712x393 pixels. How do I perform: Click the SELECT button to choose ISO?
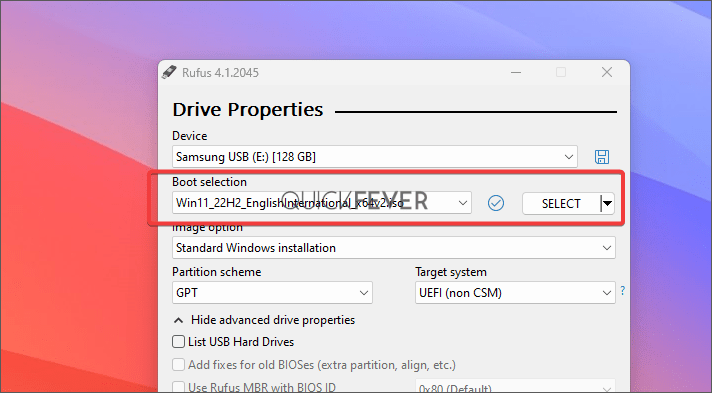561,204
